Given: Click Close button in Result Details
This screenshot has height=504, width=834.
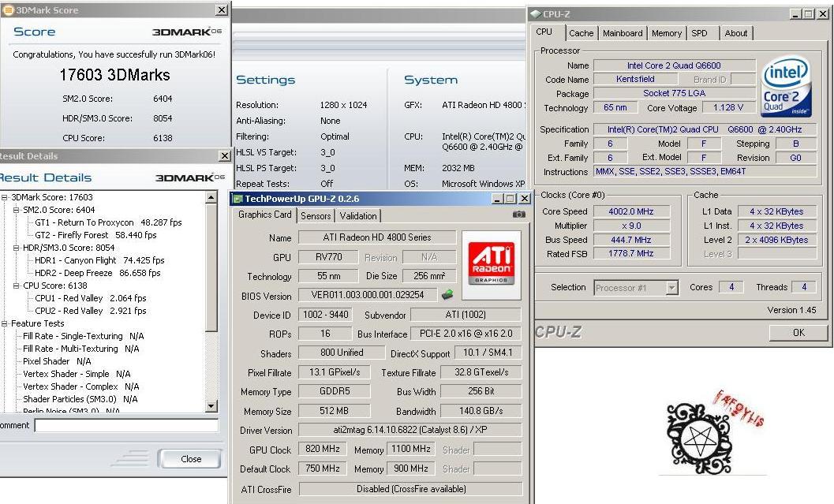Looking at the screenshot, I should 190,459.
